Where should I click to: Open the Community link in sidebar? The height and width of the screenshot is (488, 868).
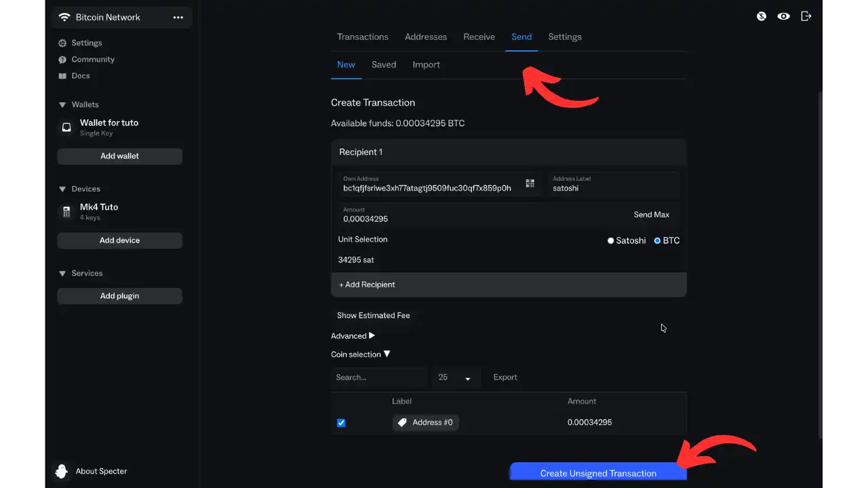(93, 60)
